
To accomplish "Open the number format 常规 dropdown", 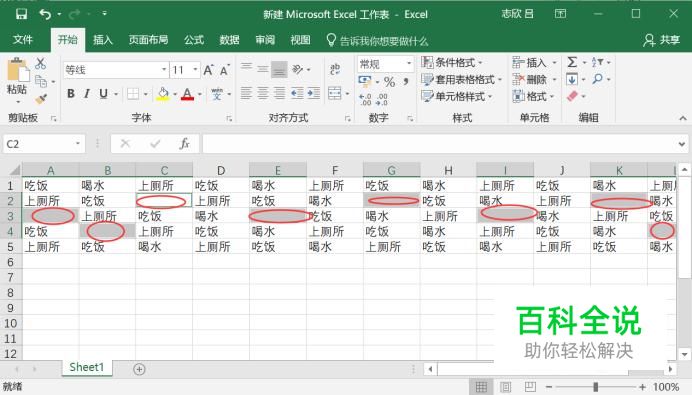I will 409,64.
